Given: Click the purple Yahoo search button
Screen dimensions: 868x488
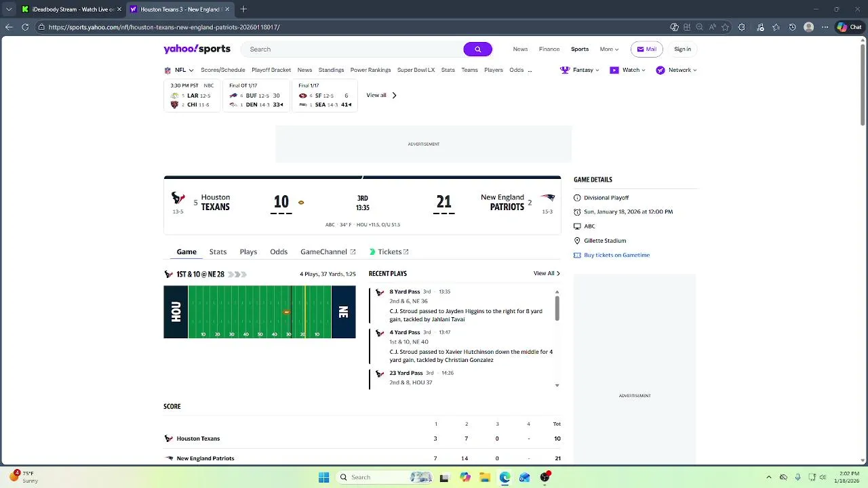Looking at the screenshot, I should (x=477, y=49).
